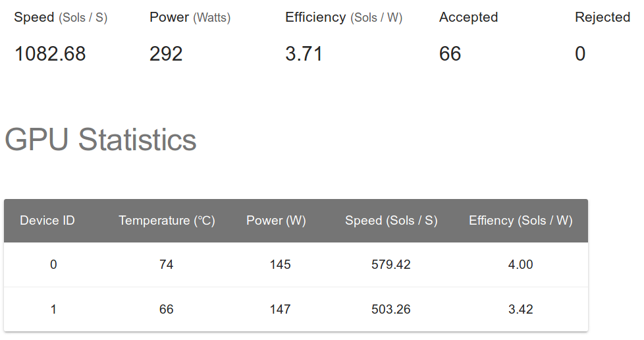The image size is (644, 340).
Task: Click the Device ID column header
Action: point(47,220)
